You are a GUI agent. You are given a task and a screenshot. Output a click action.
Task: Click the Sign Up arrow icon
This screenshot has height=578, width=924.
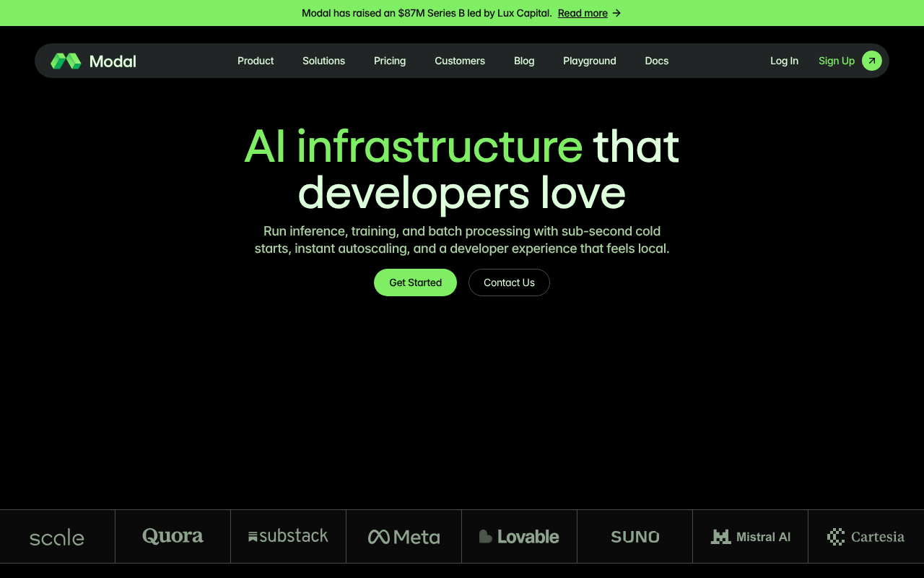pyautogui.click(x=871, y=61)
